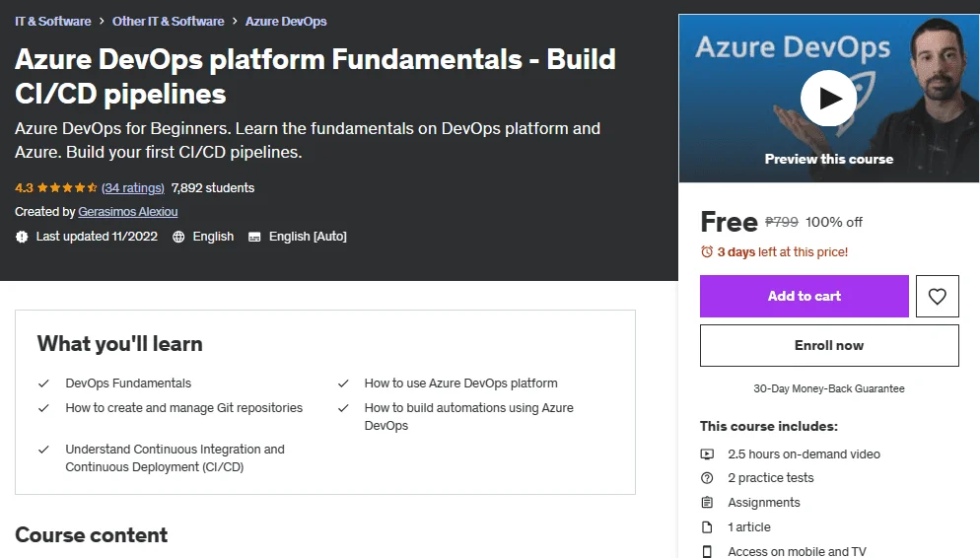The image size is (980, 558).
Task: Click the on-demand video icon
Action: tap(707, 454)
